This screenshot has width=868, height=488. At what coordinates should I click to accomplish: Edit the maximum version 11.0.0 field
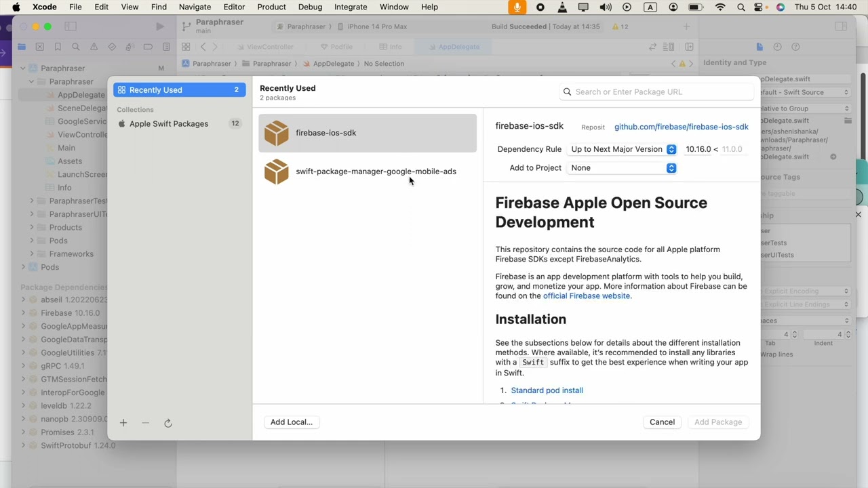click(732, 149)
